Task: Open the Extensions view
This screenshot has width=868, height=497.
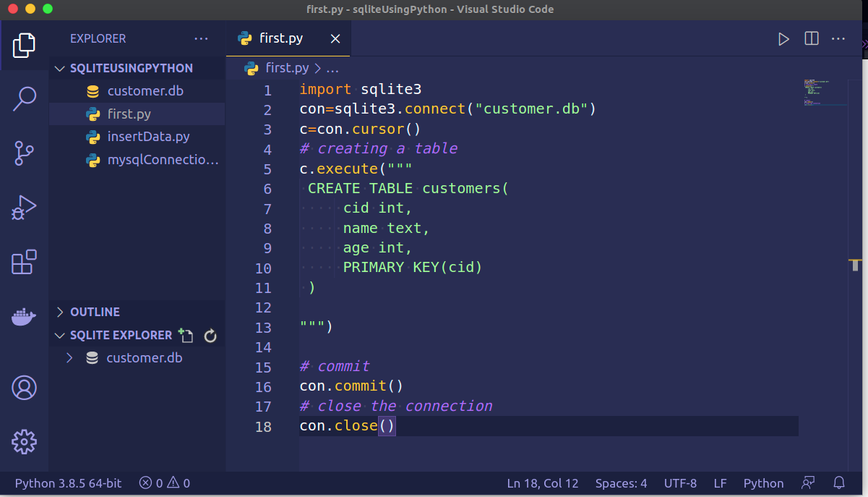Action: point(24,262)
